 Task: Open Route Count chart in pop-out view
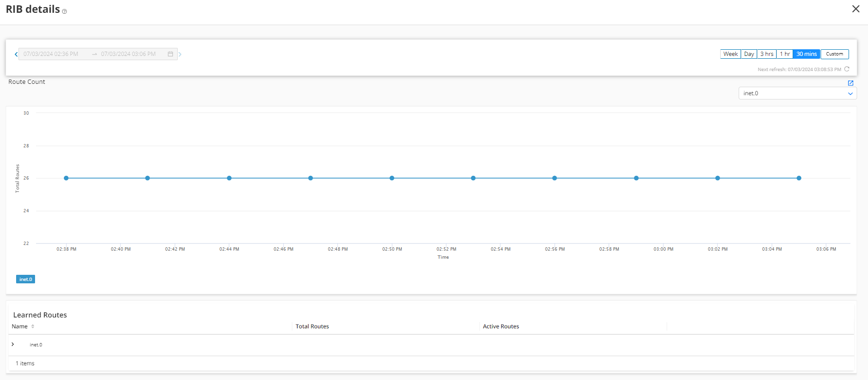pyautogui.click(x=850, y=83)
